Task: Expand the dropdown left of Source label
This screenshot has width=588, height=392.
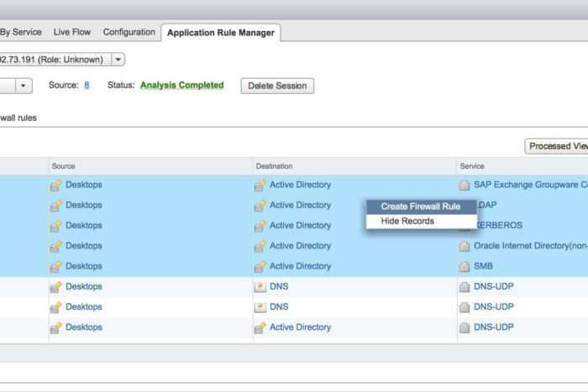Action: [x=23, y=86]
